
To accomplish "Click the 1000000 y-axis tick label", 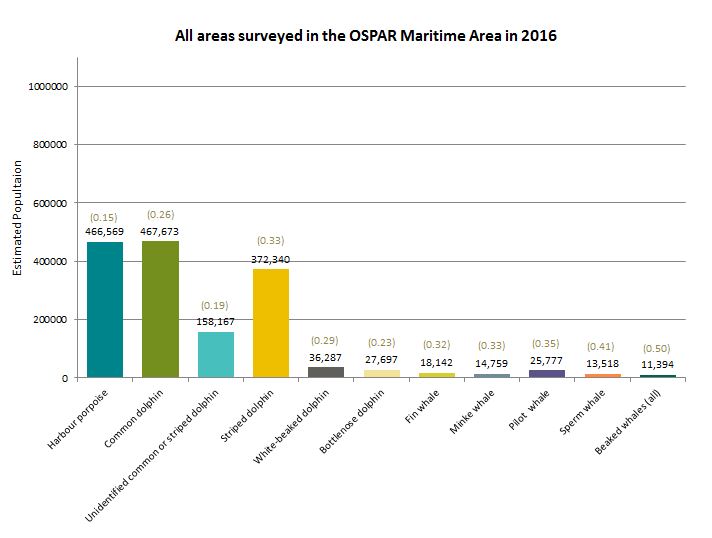I will (x=49, y=87).
